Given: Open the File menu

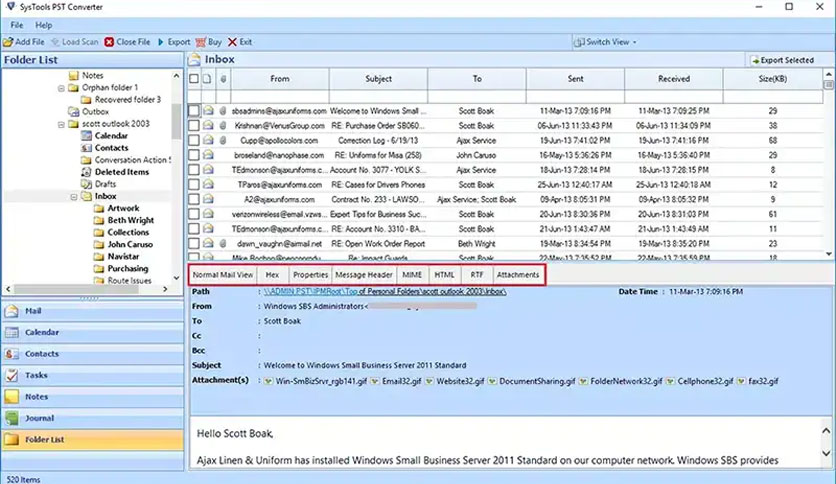Looking at the screenshot, I should (x=17, y=25).
